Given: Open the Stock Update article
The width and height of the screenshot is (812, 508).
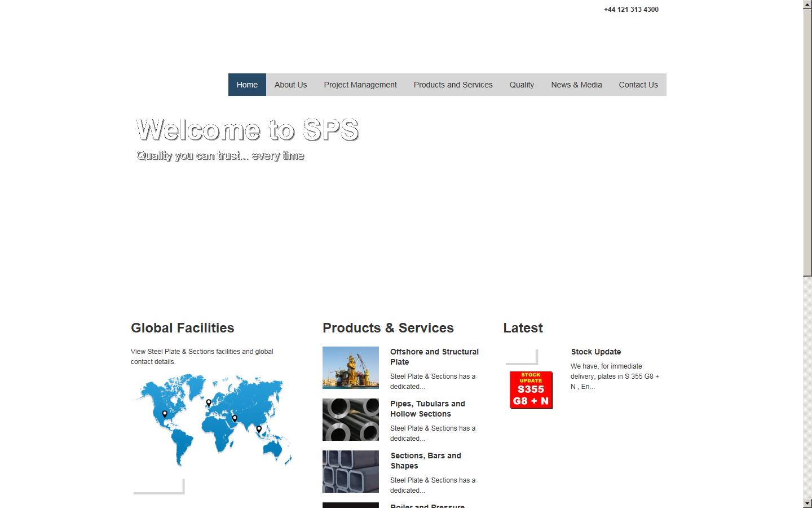Looking at the screenshot, I should [595, 352].
